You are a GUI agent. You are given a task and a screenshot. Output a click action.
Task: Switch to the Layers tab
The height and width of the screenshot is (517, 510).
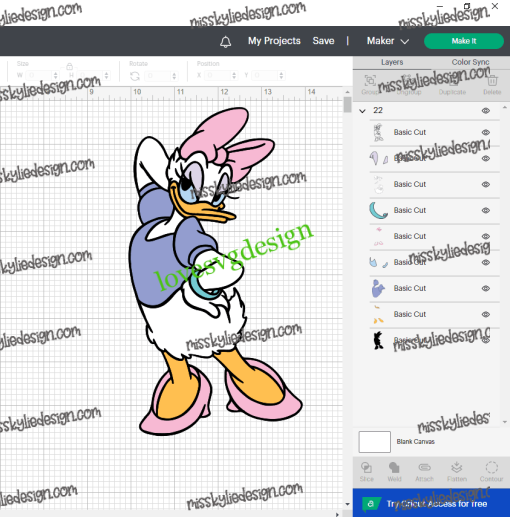tap(392, 62)
